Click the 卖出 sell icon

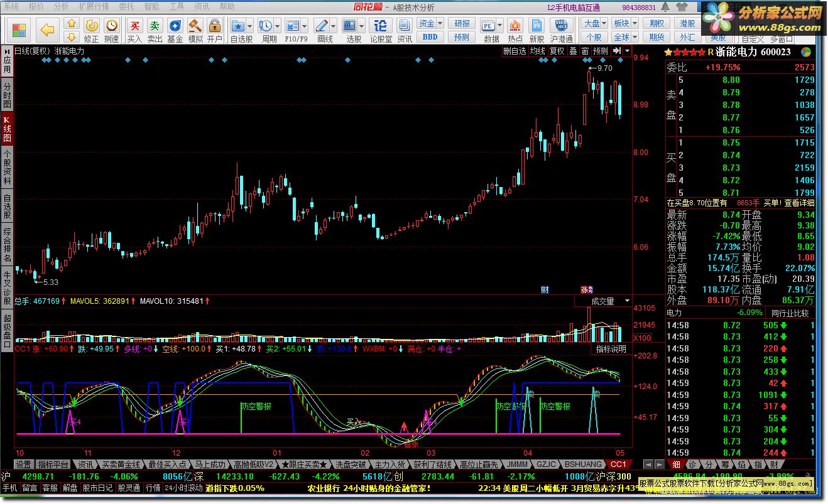click(x=155, y=29)
